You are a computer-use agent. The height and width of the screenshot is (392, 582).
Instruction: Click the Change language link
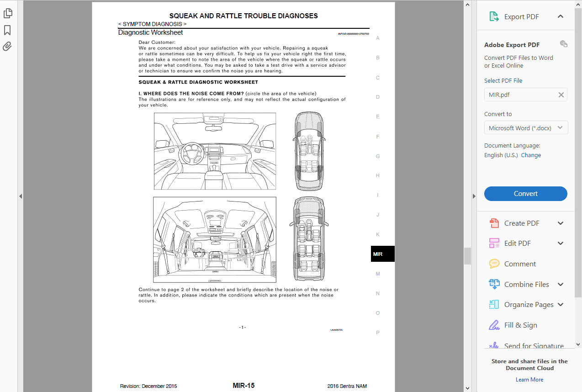(x=531, y=155)
